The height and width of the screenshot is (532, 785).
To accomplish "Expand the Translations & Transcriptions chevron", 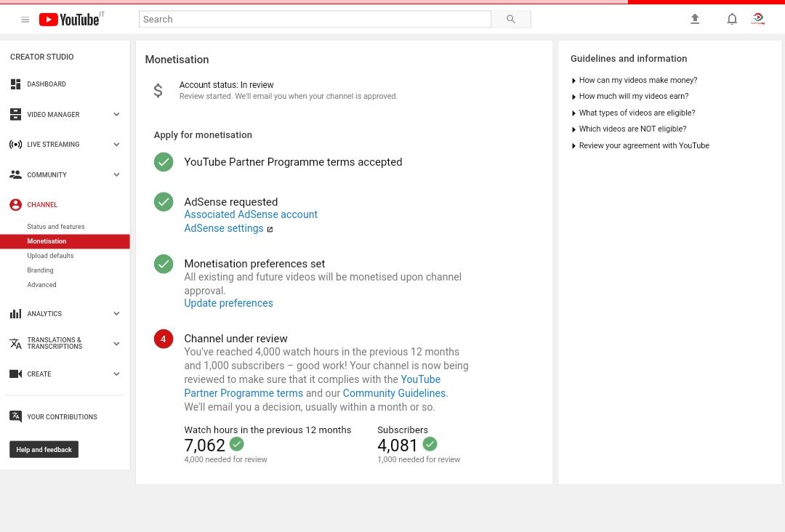I will [116, 344].
